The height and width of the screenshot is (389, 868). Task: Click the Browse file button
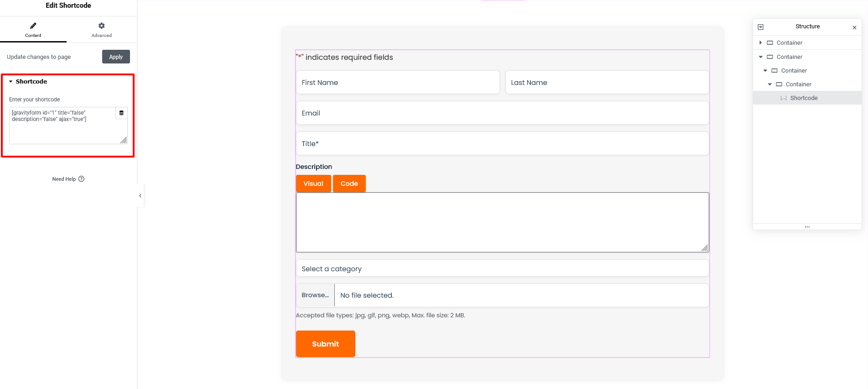coord(315,295)
